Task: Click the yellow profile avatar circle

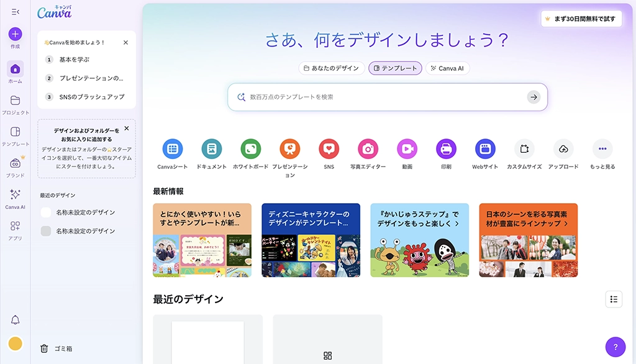Action: coord(15,344)
